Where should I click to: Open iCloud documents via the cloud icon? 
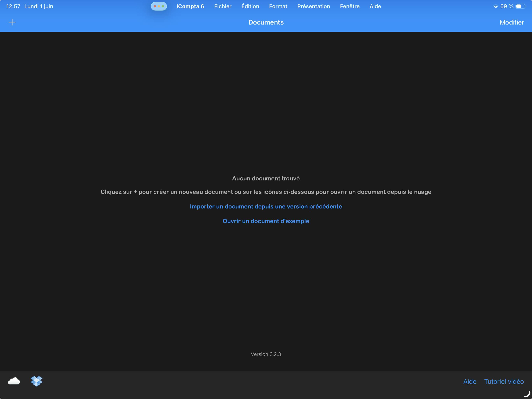(14, 381)
